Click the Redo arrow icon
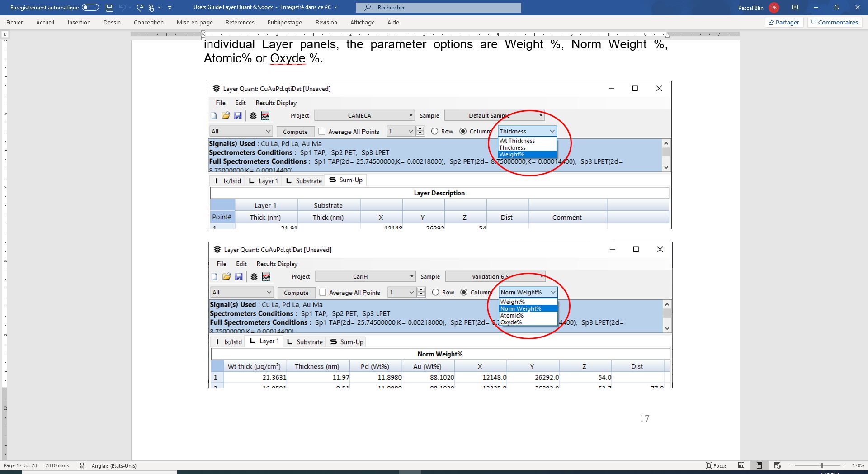The height and width of the screenshot is (474, 868). 140,8
